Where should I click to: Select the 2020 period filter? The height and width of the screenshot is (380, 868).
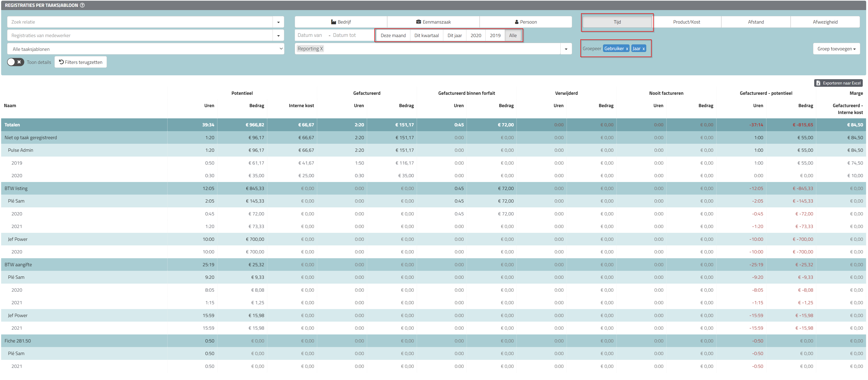pyautogui.click(x=476, y=35)
